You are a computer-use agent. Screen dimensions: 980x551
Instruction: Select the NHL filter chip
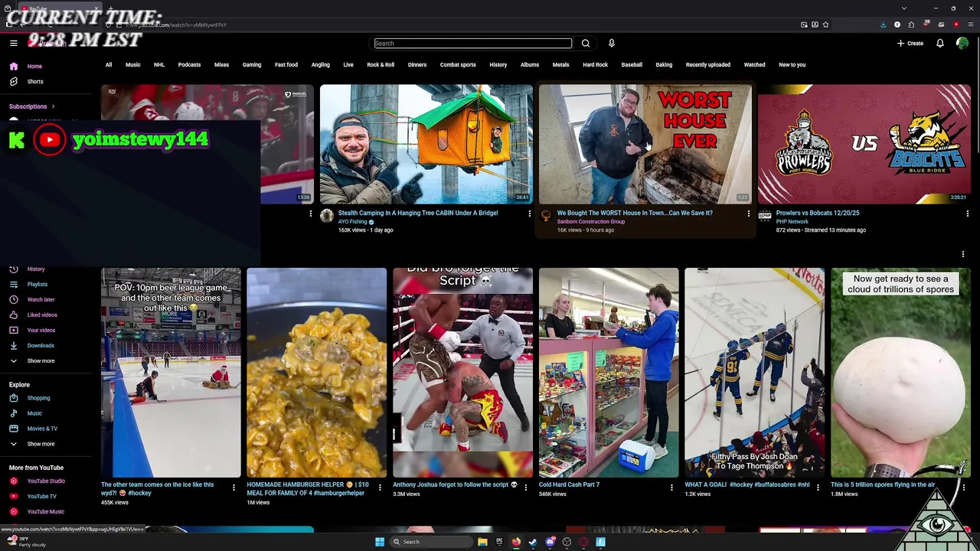[159, 65]
